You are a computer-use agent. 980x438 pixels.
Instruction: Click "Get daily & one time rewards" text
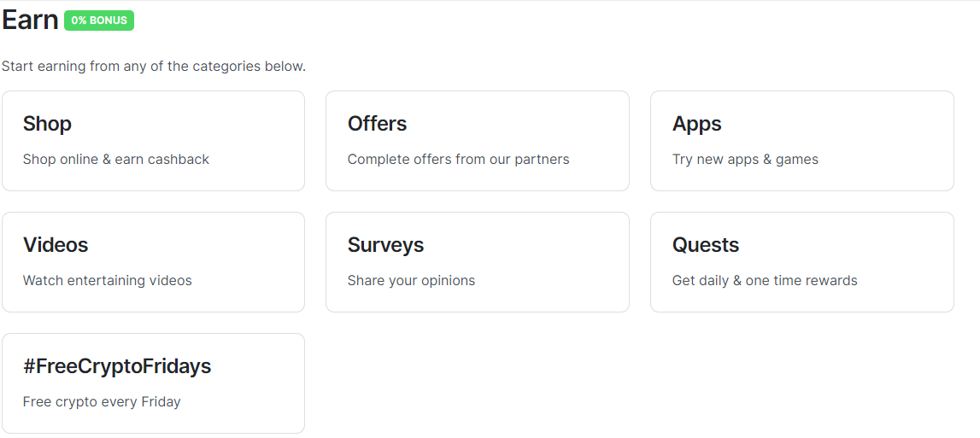coord(765,280)
